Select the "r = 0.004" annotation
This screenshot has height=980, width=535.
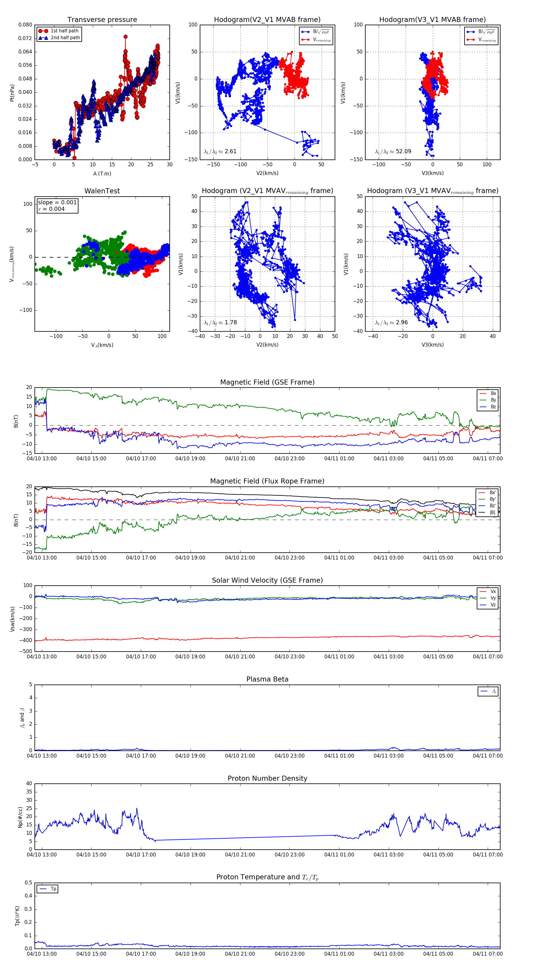pos(51,209)
